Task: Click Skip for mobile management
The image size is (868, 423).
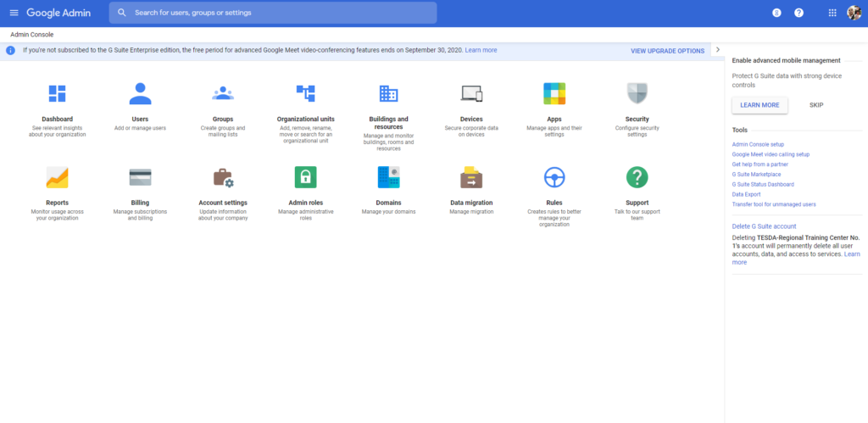Action: (x=816, y=105)
